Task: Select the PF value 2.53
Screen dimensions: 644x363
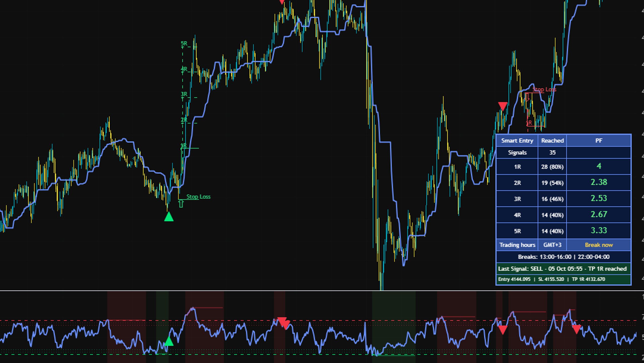Action: pos(599,198)
